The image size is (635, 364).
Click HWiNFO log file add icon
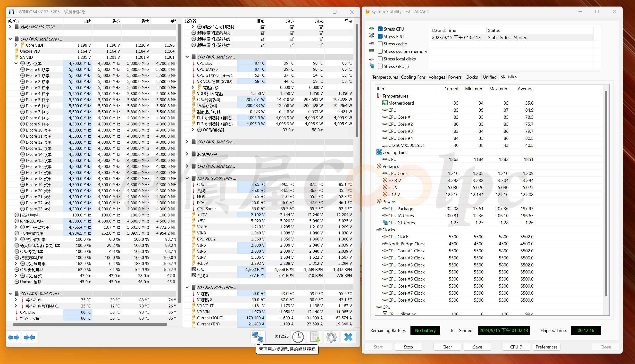(x=315, y=337)
